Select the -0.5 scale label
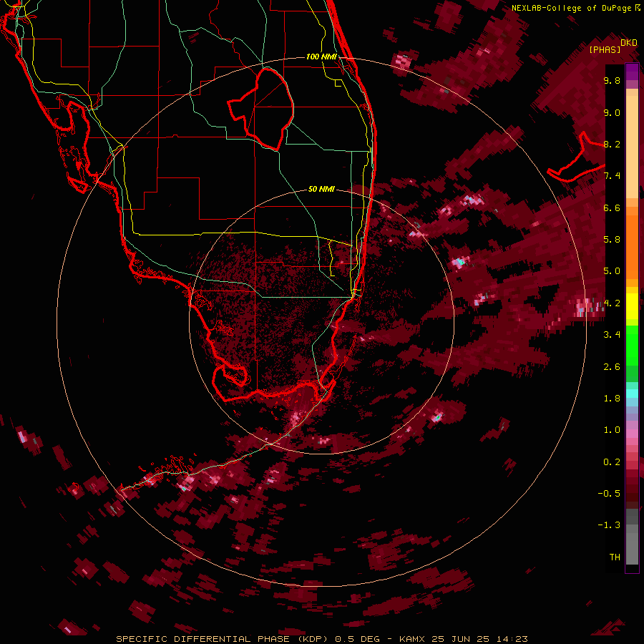Image resolution: width=644 pixels, height=644 pixels. coord(609,494)
